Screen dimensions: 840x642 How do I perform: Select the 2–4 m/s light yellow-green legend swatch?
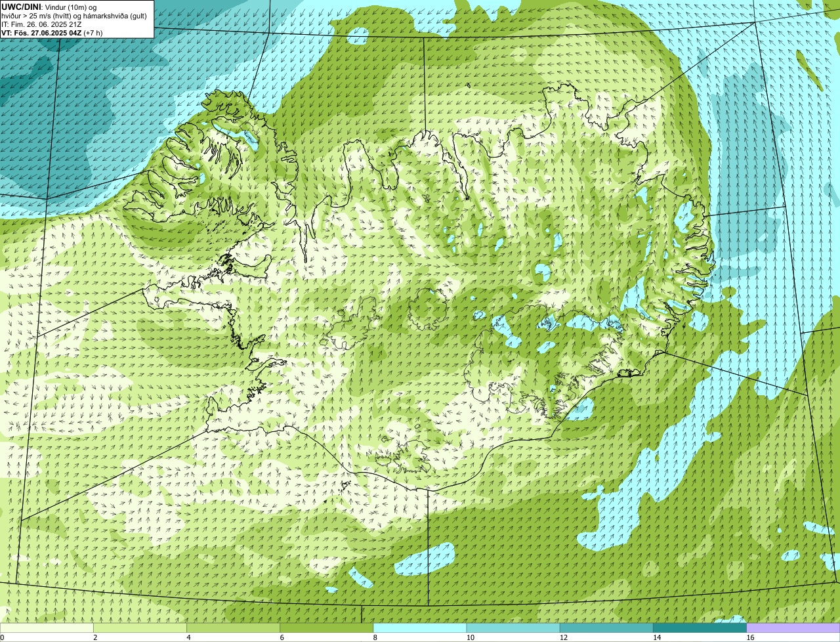point(140,628)
